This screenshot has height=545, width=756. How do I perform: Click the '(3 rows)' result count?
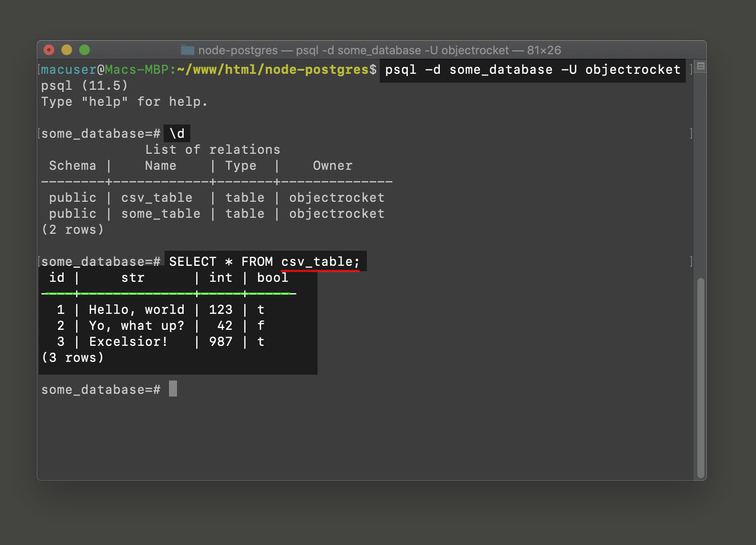click(72, 358)
